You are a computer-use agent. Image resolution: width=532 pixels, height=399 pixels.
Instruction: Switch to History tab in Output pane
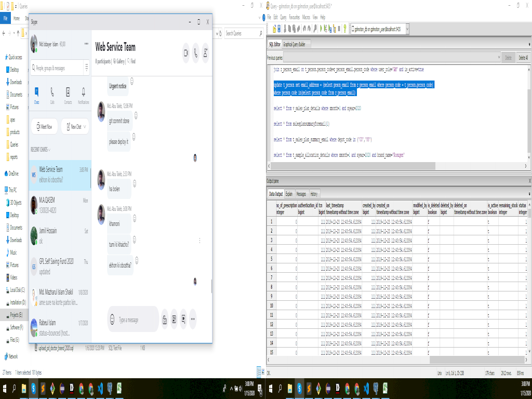coord(314,194)
